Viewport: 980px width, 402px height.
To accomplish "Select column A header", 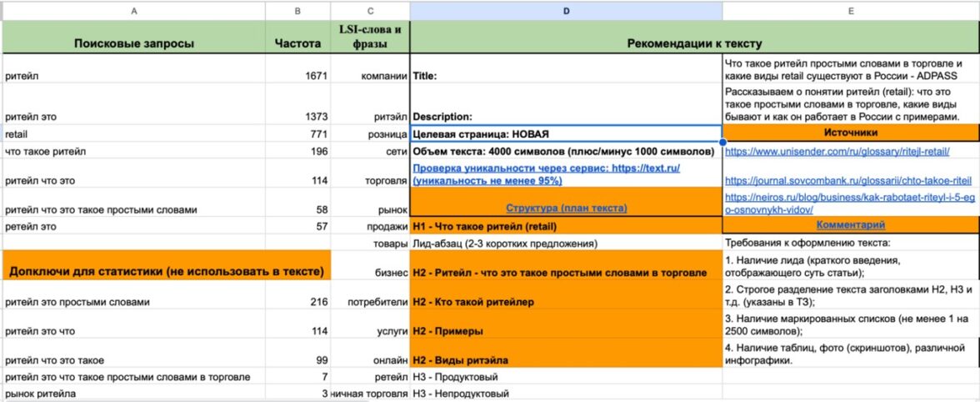I will 134,11.
